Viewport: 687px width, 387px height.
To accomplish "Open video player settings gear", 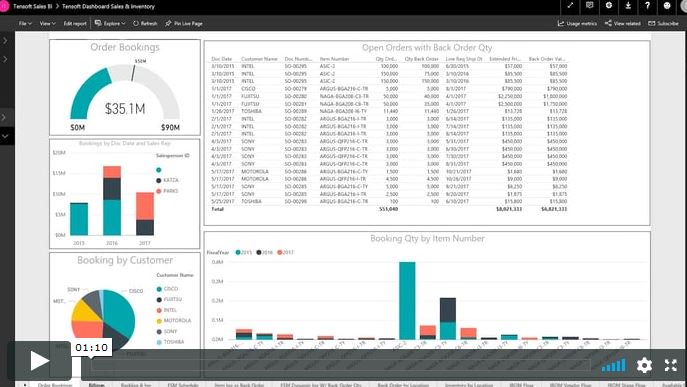I will pos(644,365).
